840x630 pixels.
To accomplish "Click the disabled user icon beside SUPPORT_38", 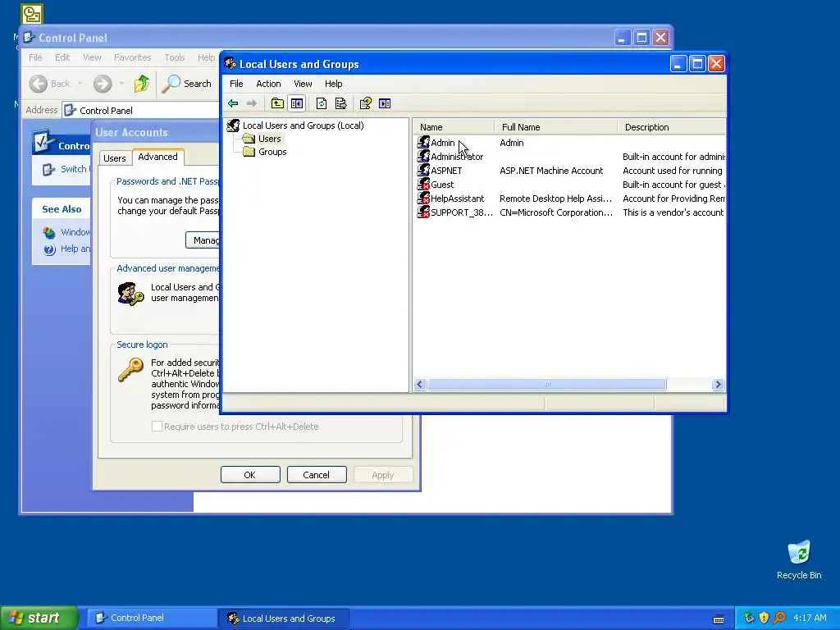I will click(x=423, y=212).
